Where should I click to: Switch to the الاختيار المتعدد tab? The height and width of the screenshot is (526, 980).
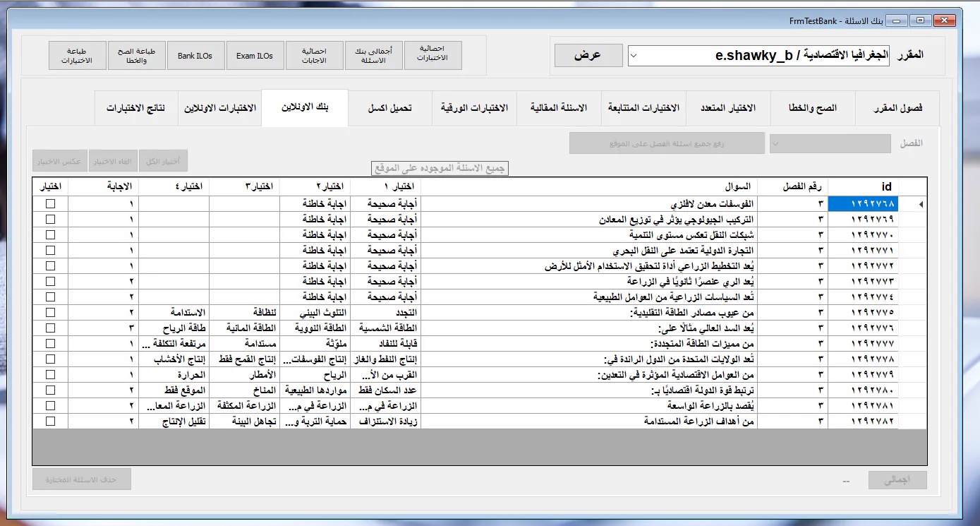click(x=727, y=108)
